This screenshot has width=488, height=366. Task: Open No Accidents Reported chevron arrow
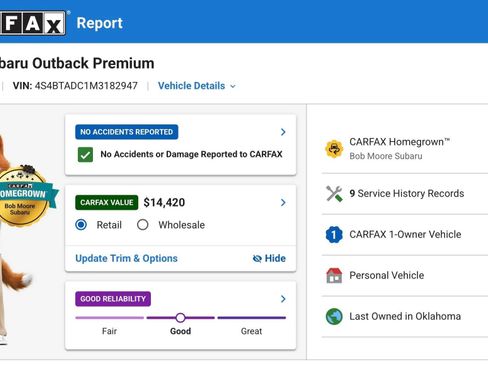click(x=283, y=132)
